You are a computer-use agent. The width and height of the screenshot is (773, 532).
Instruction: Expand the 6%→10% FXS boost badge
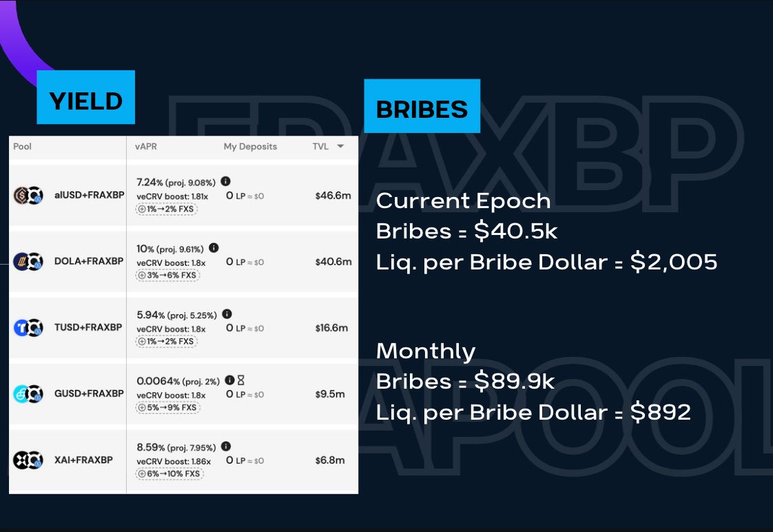click(169, 473)
